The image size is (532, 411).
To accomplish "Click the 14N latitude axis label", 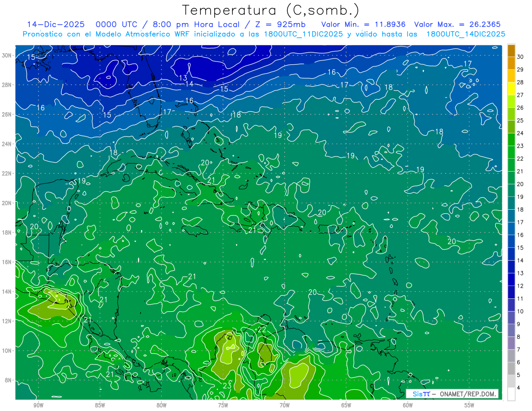I will [8, 292].
